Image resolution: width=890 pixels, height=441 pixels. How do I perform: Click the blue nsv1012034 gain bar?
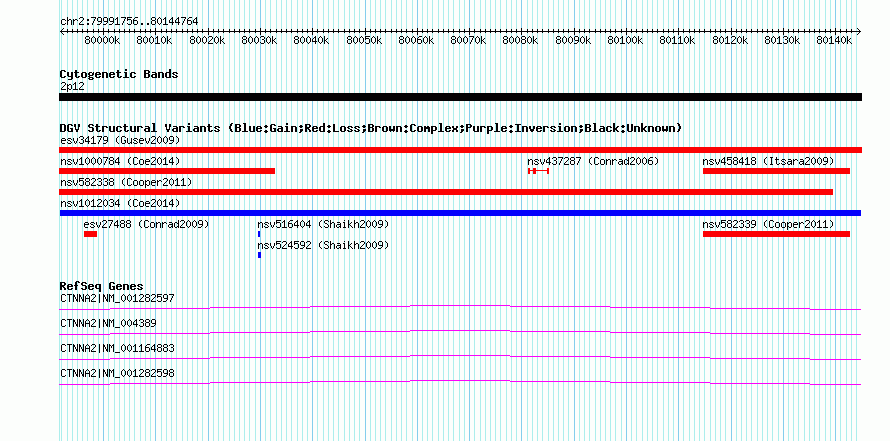tap(460, 213)
